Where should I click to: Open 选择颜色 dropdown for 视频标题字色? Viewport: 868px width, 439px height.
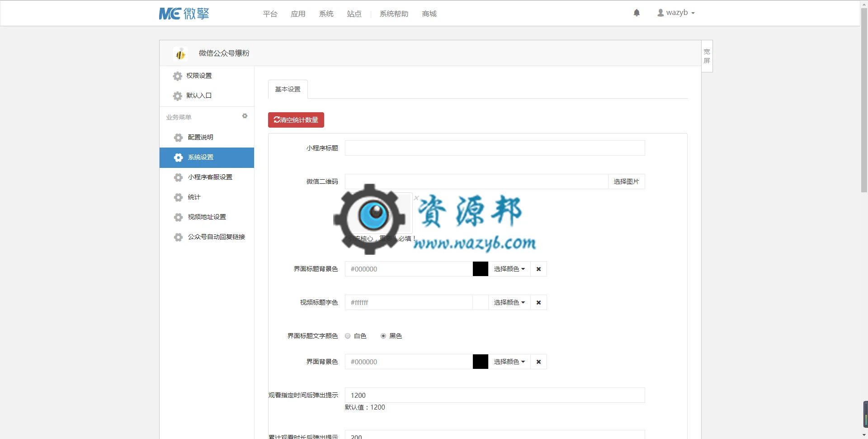tap(509, 302)
